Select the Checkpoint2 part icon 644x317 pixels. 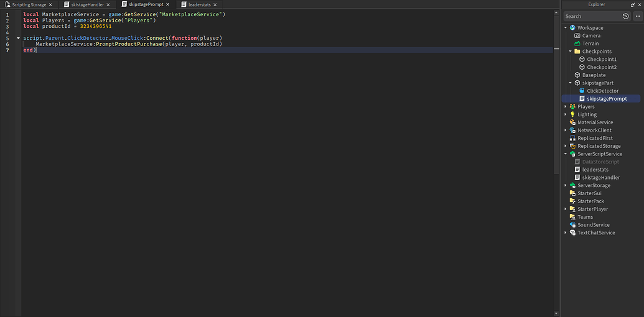[x=582, y=67]
